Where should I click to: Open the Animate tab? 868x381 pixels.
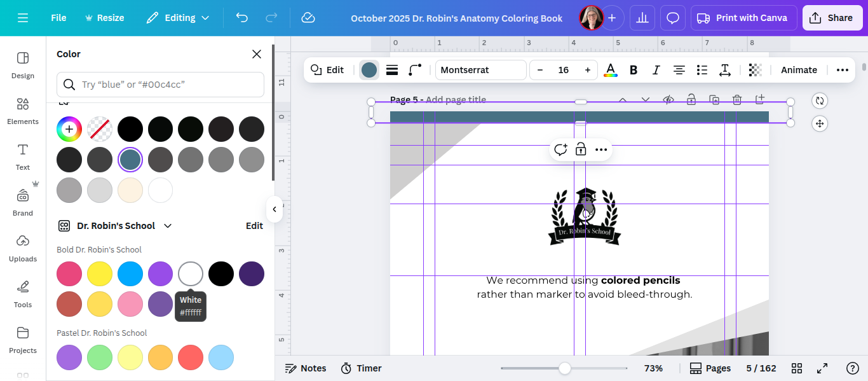(799, 70)
